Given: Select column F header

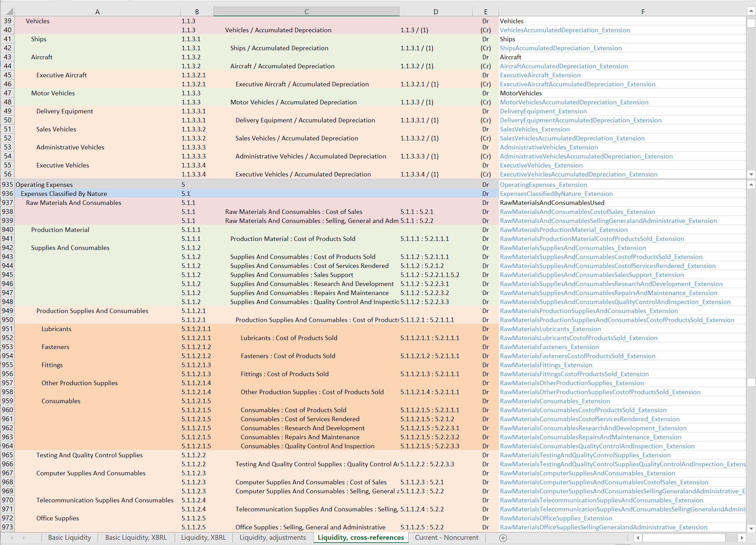Looking at the screenshot, I should pyautogui.click(x=643, y=11).
